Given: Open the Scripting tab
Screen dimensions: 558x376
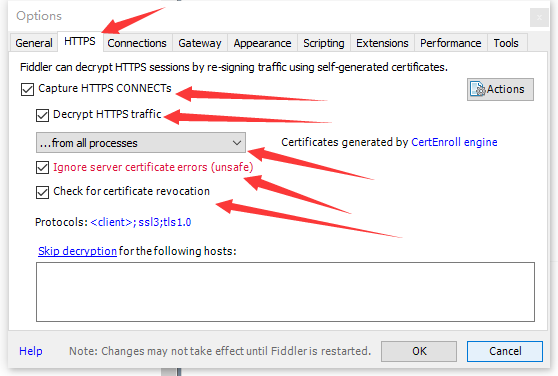Looking at the screenshot, I should [324, 43].
